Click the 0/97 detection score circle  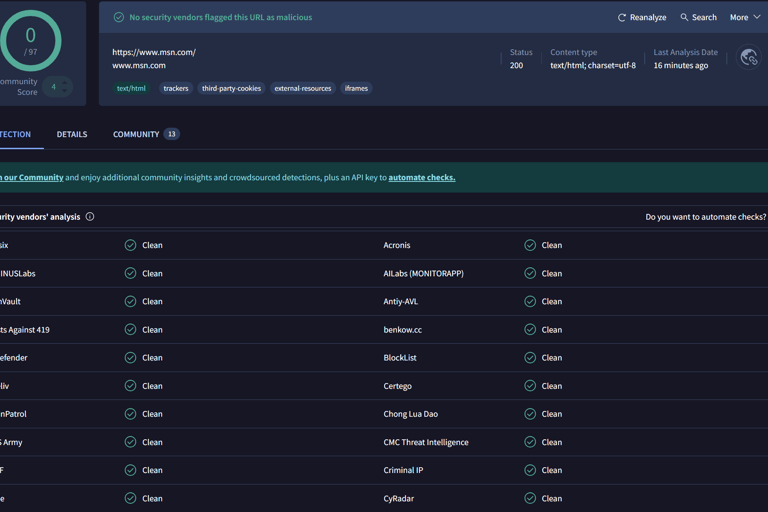click(30, 41)
